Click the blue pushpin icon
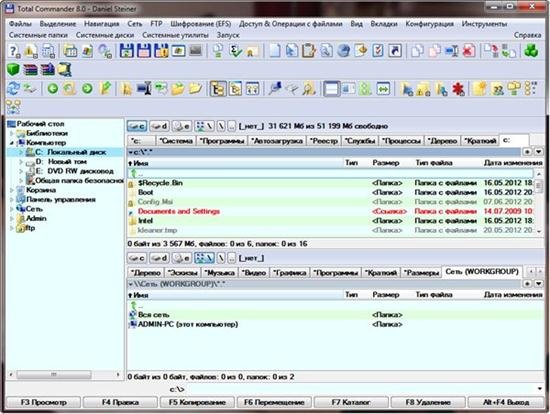Viewport: 550px width, 414px height. (x=275, y=88)
